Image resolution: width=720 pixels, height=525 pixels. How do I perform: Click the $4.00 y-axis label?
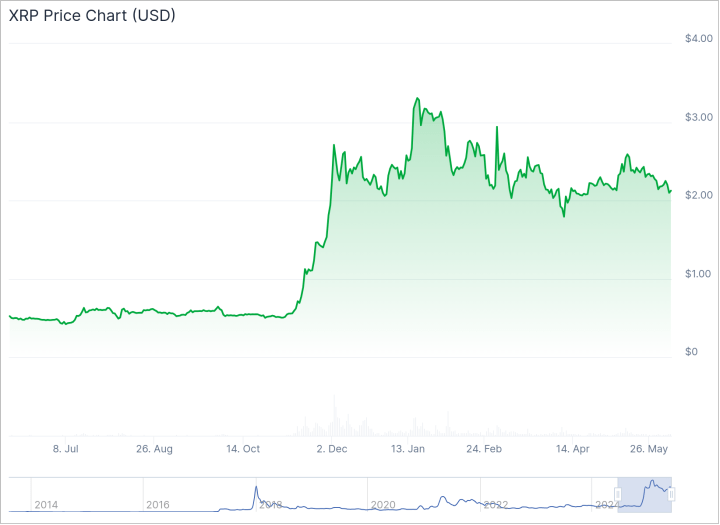click(x=698, y=39)
